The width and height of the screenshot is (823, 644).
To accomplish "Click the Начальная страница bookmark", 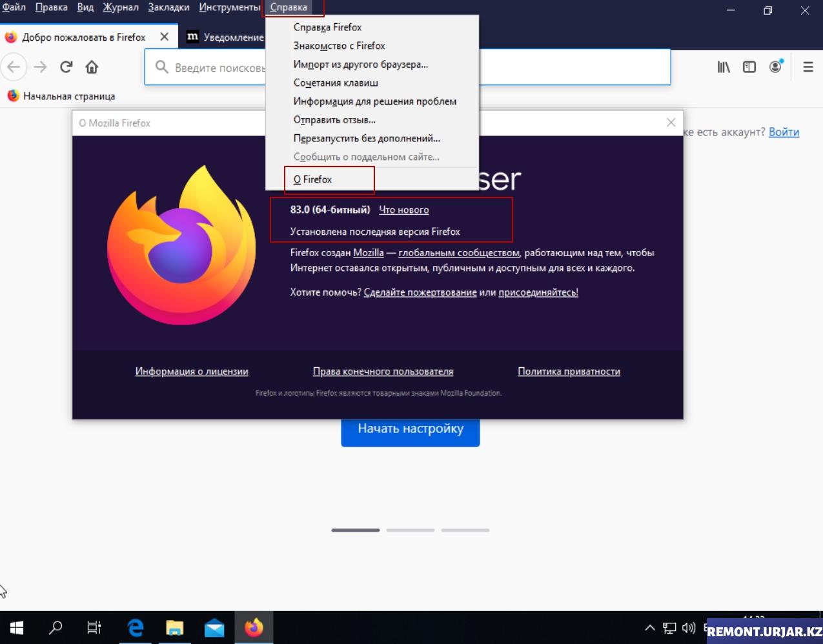I will (x=68, y=96).
